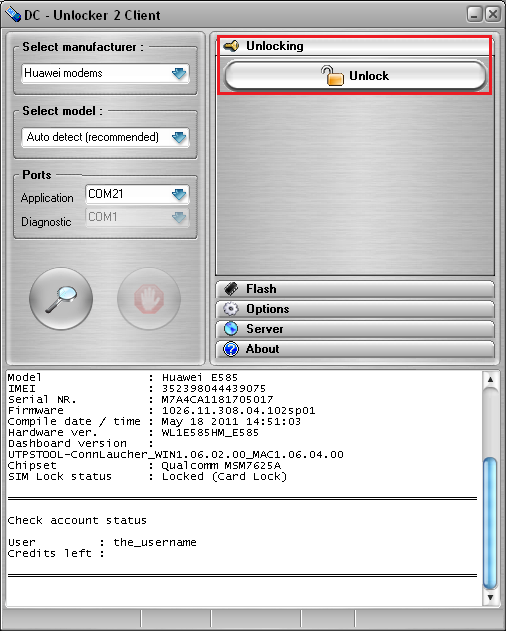Click the DC-Unlocker title bar app icon
The image size is (506, 631).
(x=12, y=15)
